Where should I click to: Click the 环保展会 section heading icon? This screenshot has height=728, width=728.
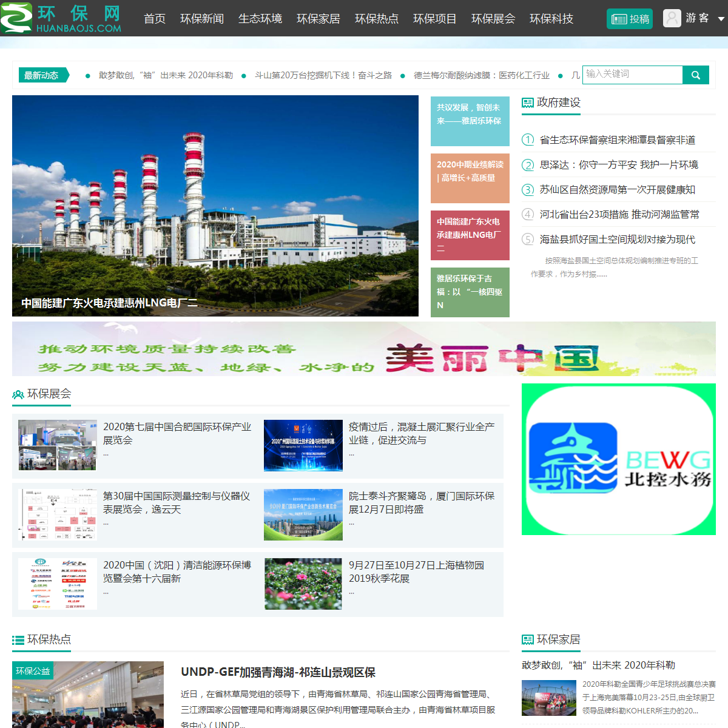click(18, 394)
